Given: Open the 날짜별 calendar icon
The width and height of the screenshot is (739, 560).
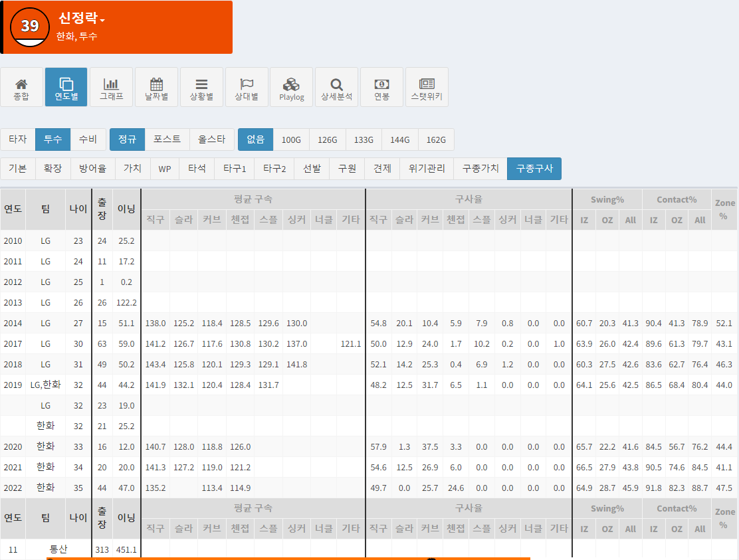Looking at the screenshot, I should (156, 87).
